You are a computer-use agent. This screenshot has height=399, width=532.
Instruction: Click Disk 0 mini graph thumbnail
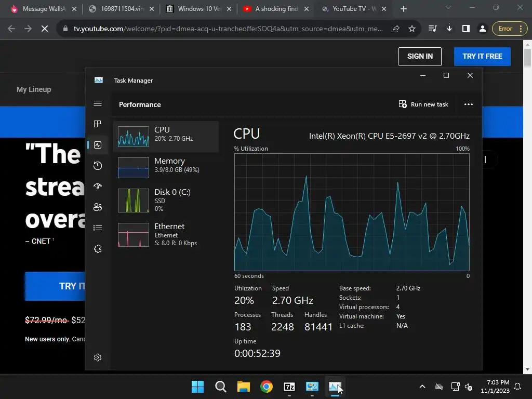tap(134, 201)
